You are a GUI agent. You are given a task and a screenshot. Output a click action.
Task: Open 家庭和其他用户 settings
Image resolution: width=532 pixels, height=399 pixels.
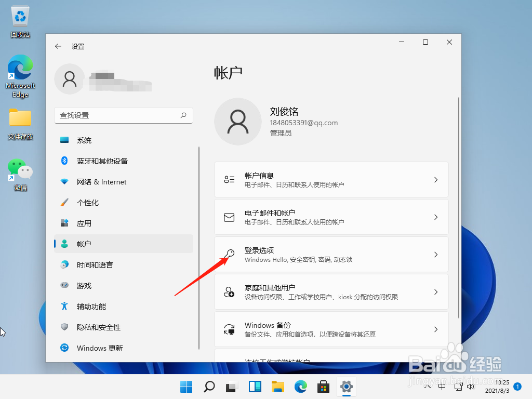[331, 291]
